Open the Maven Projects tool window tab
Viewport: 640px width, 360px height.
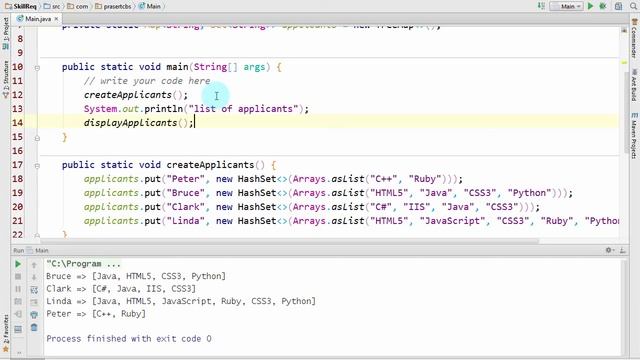[634, 136]
